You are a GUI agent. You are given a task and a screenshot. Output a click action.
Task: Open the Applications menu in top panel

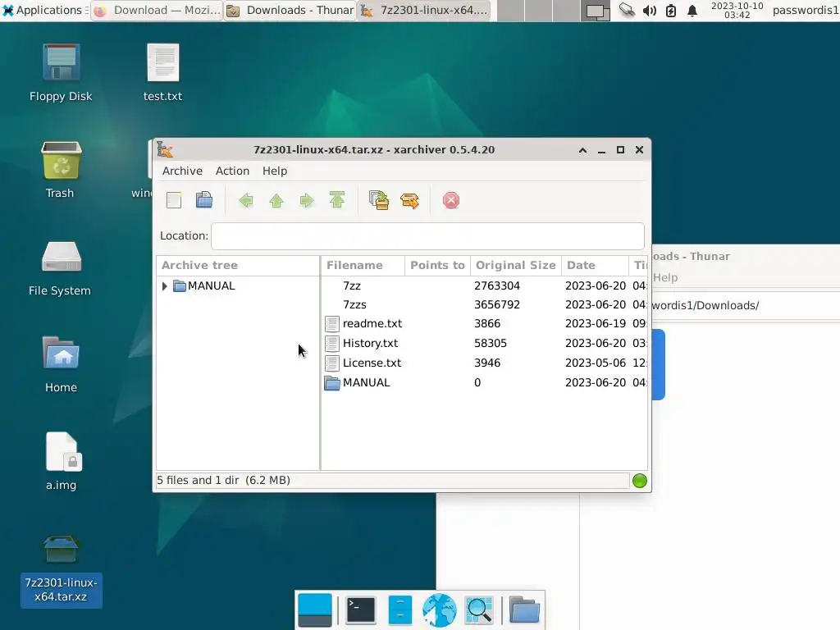[x=43, y=10]
